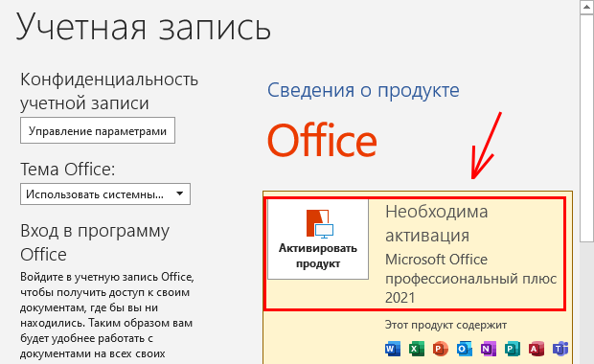The height and width of the screenshot is (364, 594).
Task: Click the Вход в программу Office heading
Action: point(95,242)
